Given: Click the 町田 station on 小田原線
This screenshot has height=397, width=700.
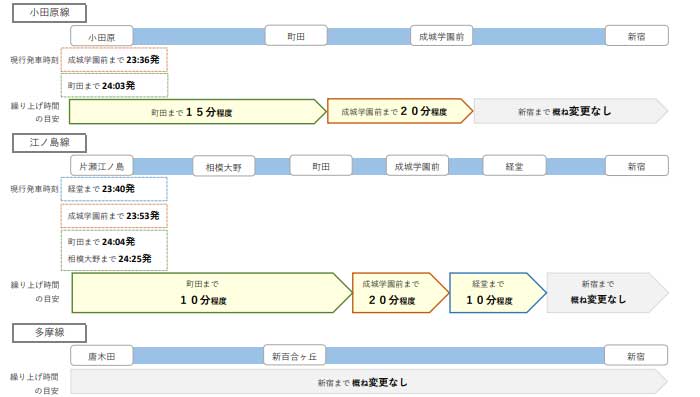Looking at the screenshot, I should (296, 36).
